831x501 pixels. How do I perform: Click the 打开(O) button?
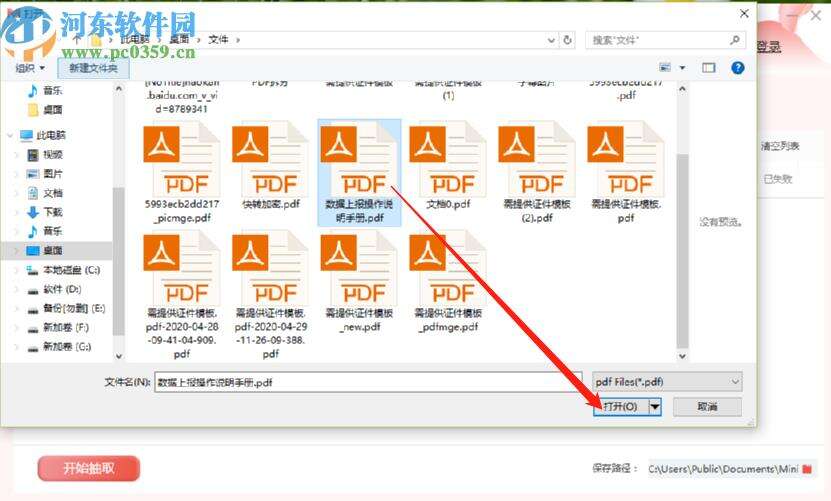click(621, 407)
